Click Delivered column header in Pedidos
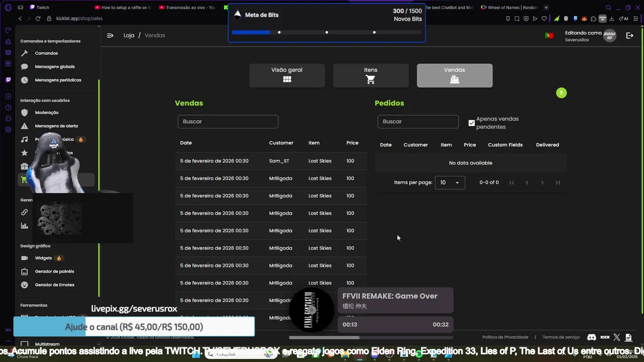Viewport: 644px width, 362px height. tap(547, 145)
